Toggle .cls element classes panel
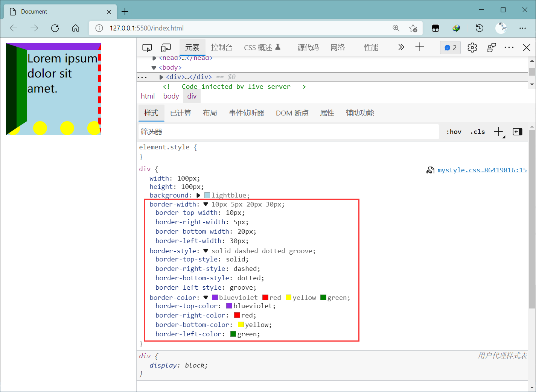536x392 pixels. click(x=478, y=132)
